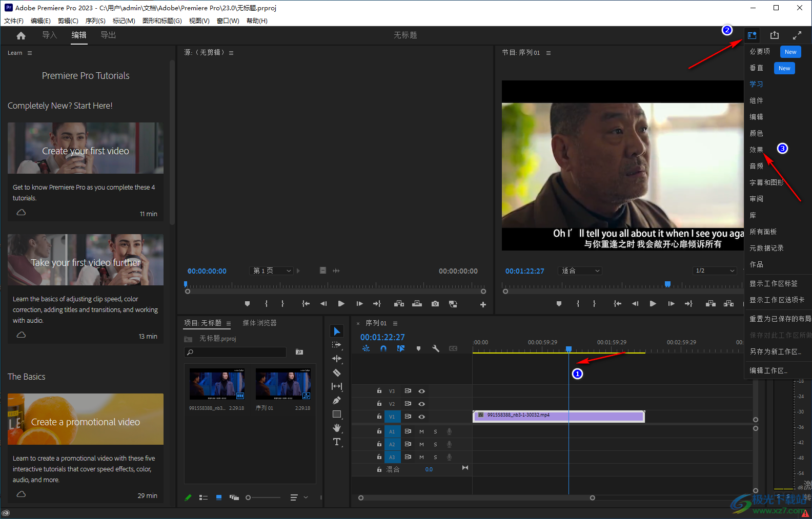This screenshot has height=519, width=812.
Task: Select 颜色 workspace in the list
Action: pos(756,133)
